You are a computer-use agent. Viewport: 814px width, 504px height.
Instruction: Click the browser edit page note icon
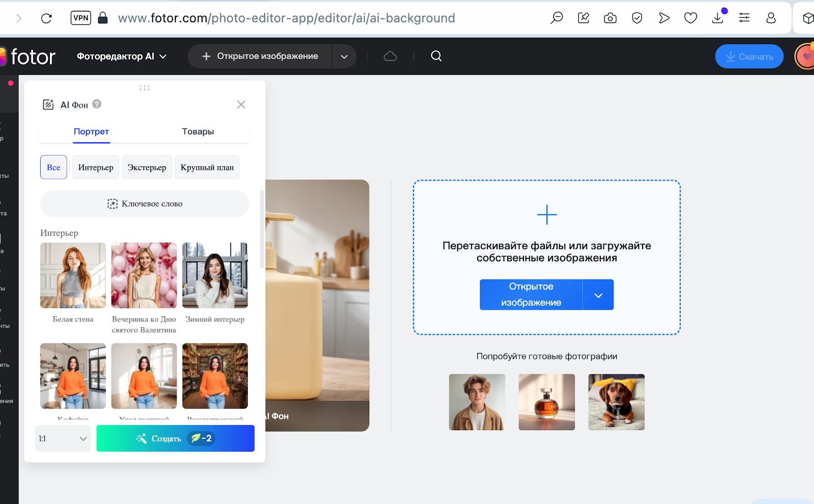click(584, 18)
